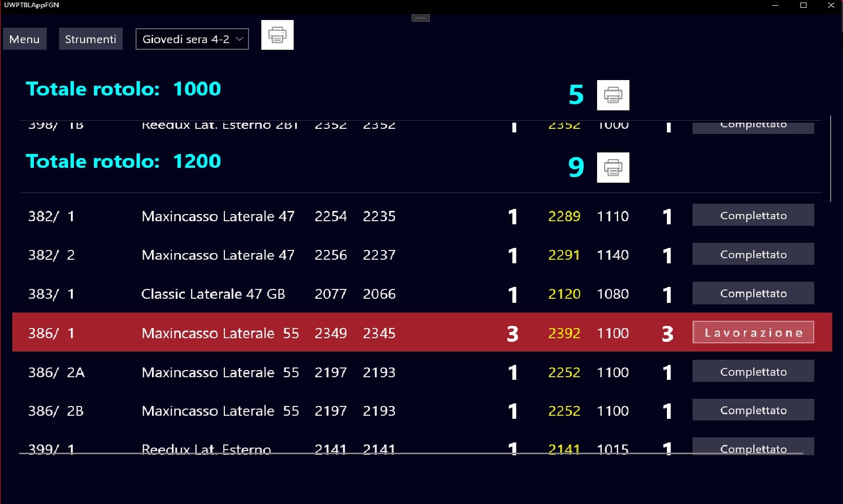
Task: Click Complettato on row 382/ 2
Action: [x=753, y=254]
